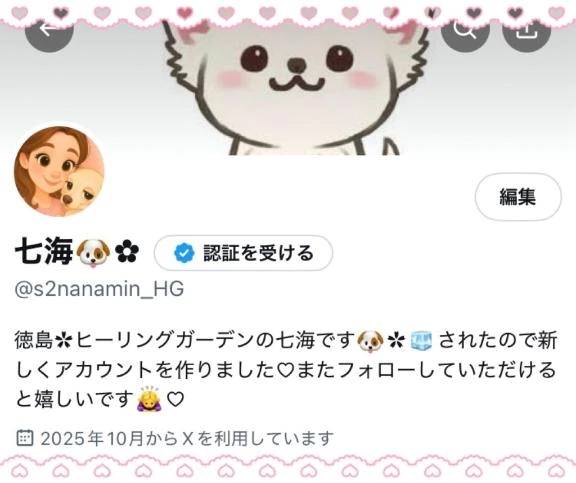The image size is (576, 483).
Task: Tap the share upload icon
Action: click(x=526, y=29)
